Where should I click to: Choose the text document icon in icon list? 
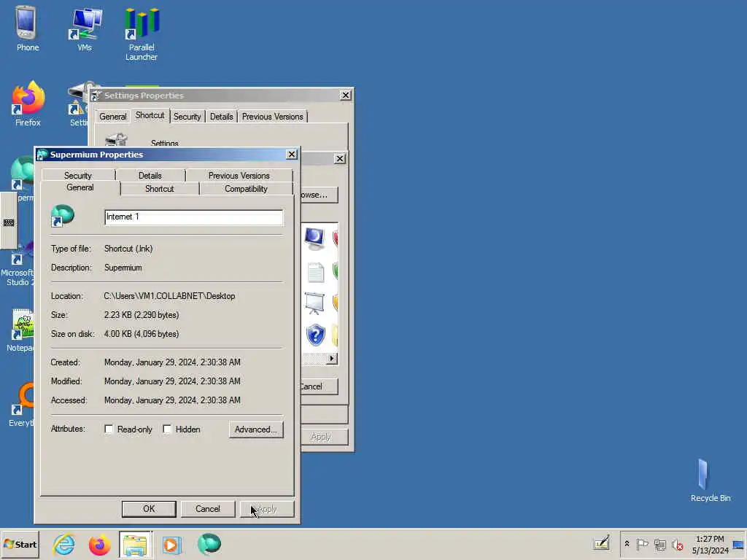315,273
